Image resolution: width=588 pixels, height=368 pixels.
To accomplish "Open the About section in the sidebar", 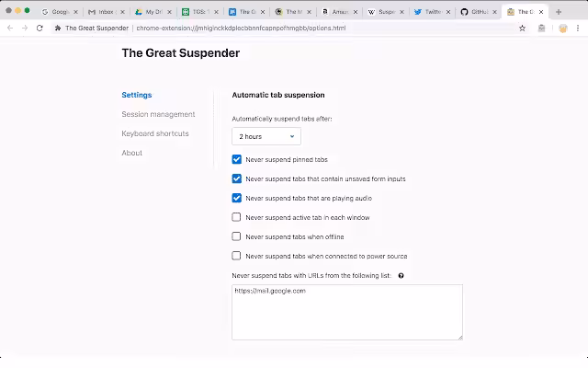I will 132,153.
